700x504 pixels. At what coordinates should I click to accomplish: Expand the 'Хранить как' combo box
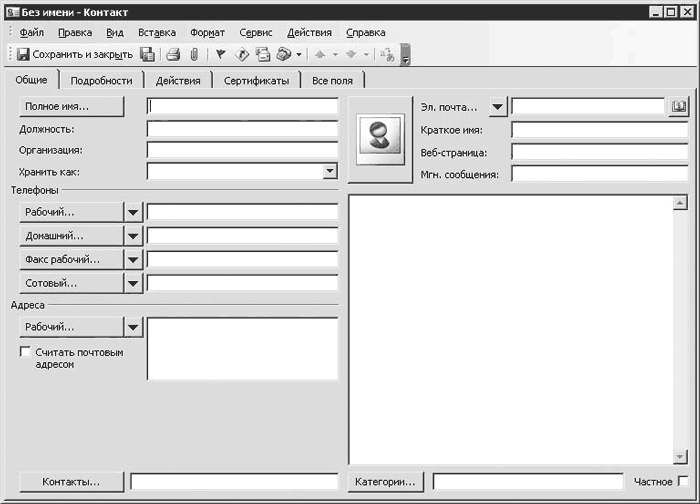click(x=330, y=172)
